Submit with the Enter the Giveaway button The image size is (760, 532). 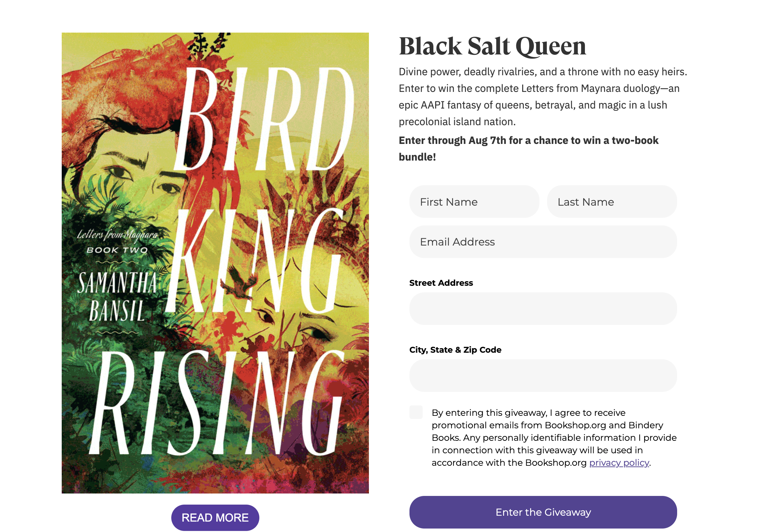(543, 512)
